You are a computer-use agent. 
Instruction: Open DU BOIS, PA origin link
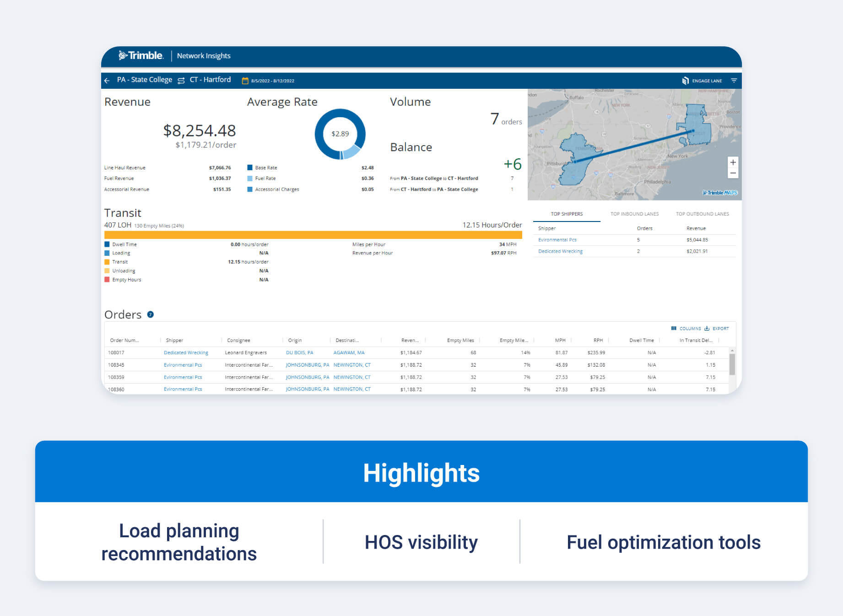coord(299,353)
